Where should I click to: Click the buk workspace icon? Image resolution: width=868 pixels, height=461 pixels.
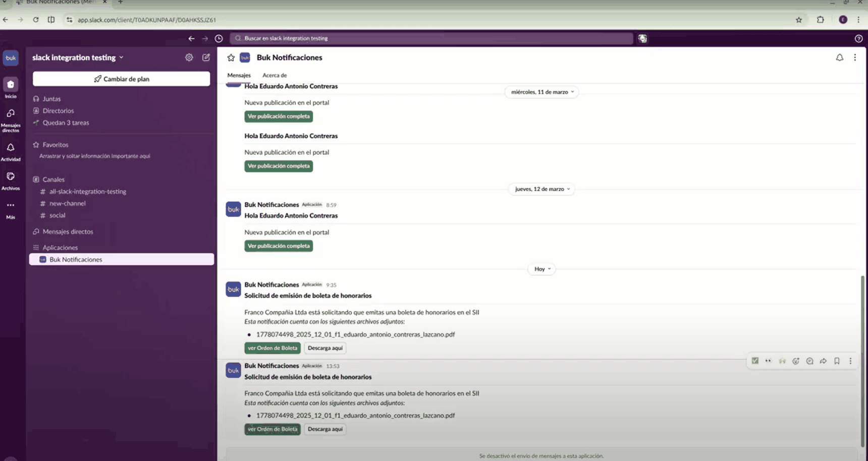pos(11,58)
